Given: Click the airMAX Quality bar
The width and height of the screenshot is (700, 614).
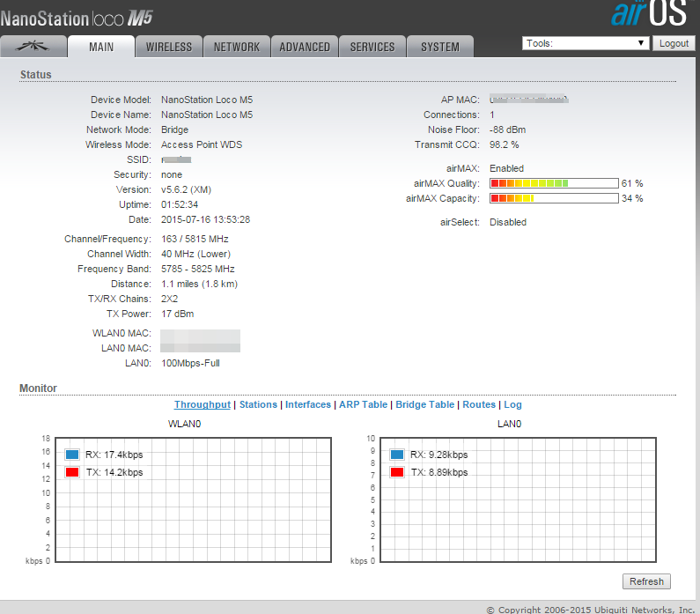Looking at the screenshot, I should point(554,183).
